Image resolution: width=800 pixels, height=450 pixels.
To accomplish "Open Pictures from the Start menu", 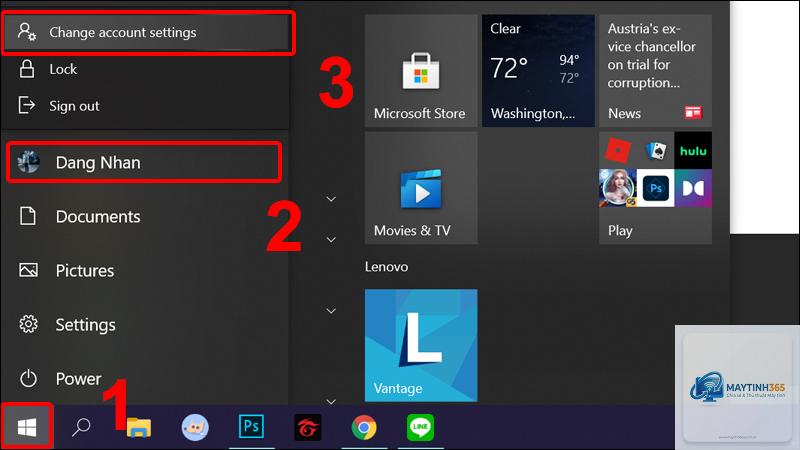I will [x=145, y=270].
